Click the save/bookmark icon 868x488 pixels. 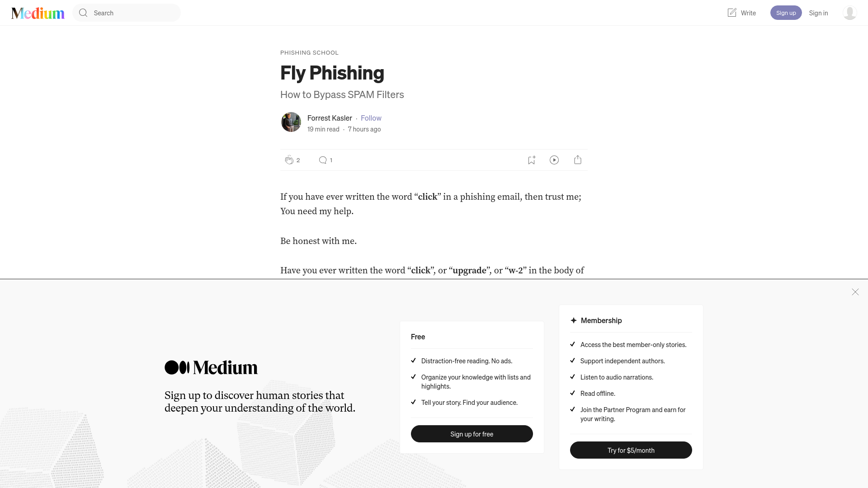[531, 160]
